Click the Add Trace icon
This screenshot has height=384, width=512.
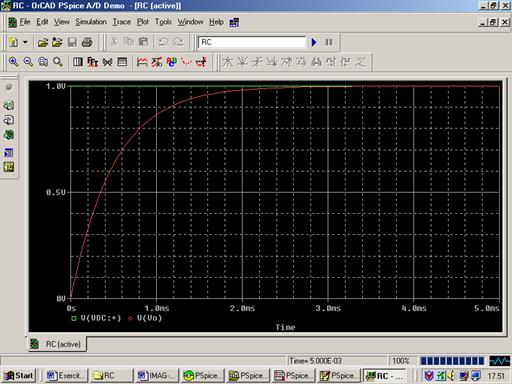coord(142,62)
